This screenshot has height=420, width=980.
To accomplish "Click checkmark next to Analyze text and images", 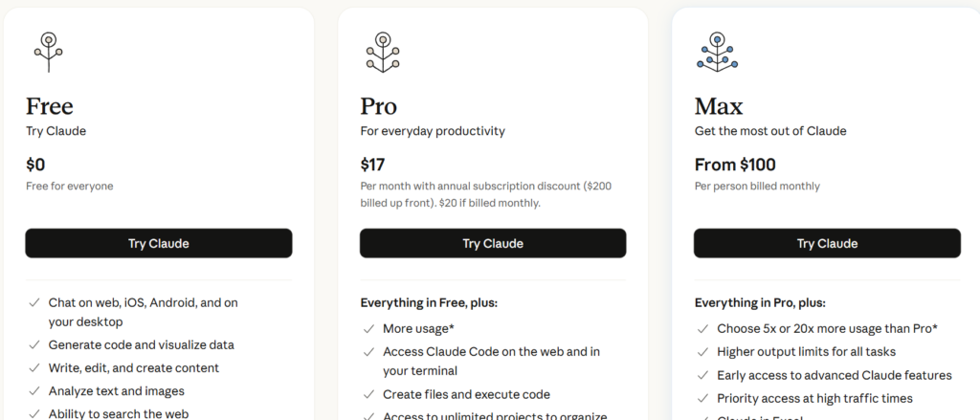I will click(34, 390).
